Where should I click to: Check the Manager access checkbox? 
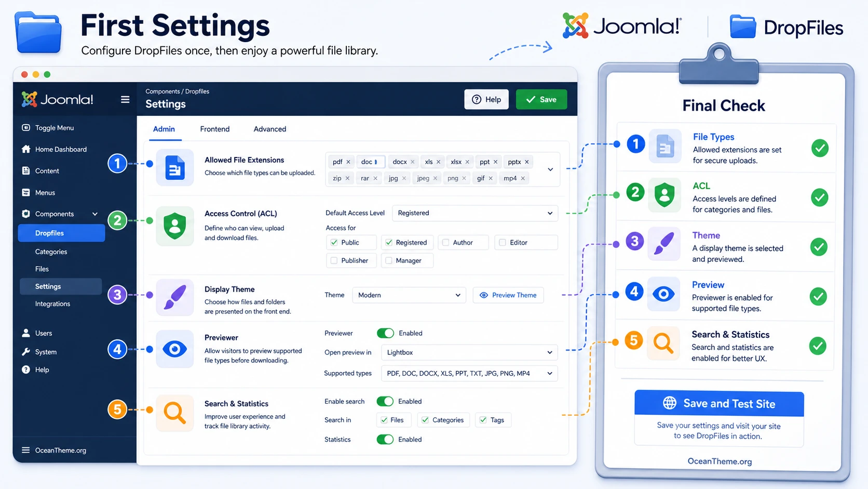pos(388,260)
